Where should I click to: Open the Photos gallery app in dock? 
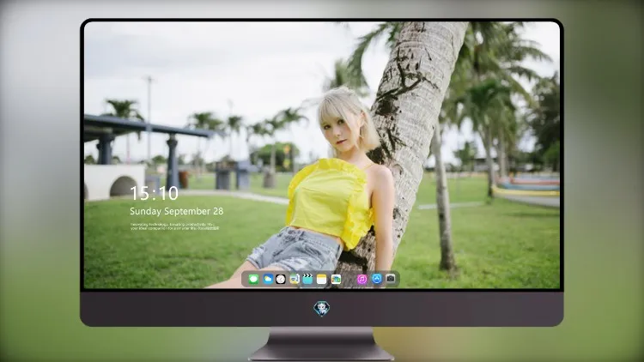336,279
